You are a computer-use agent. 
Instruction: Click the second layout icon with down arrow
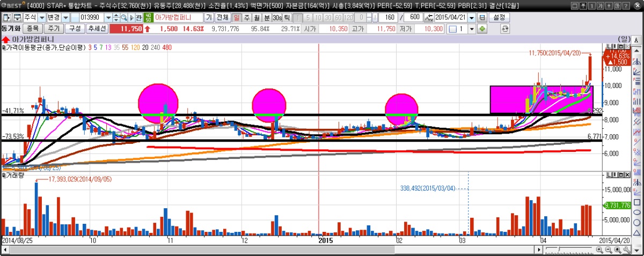point(18,17)
